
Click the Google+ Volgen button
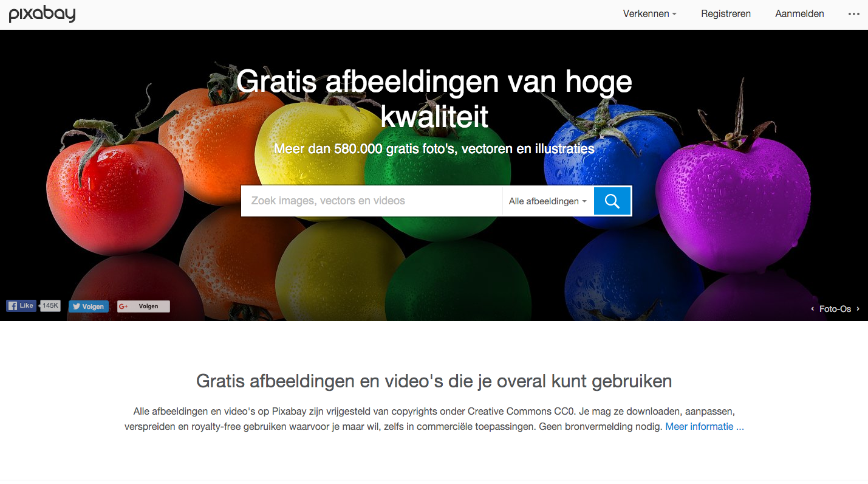click(143, 306)
